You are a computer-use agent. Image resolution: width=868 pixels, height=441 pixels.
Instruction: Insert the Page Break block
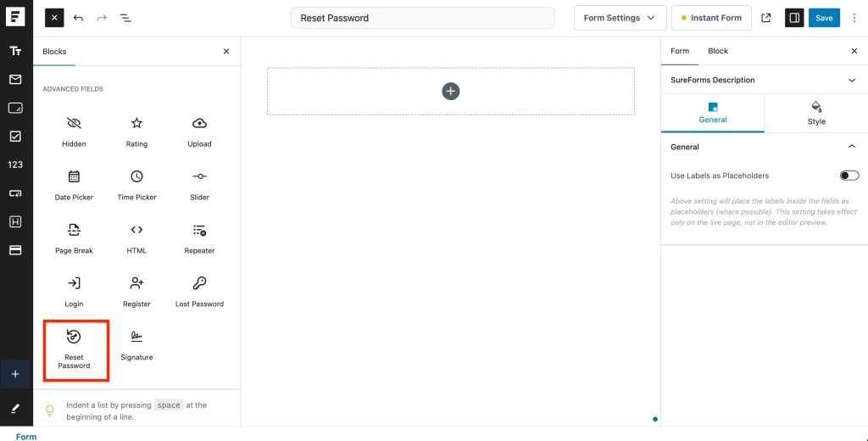(x=74, y=239)
